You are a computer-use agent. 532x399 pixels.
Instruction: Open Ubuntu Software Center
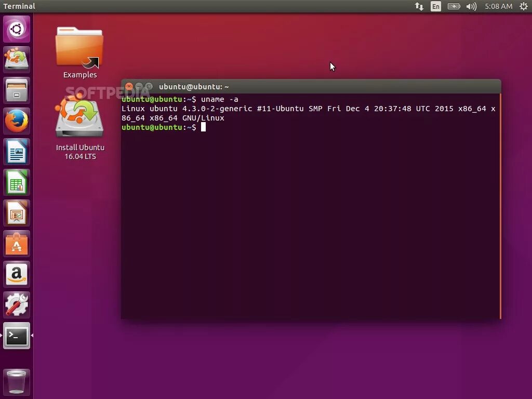(16, 244)
